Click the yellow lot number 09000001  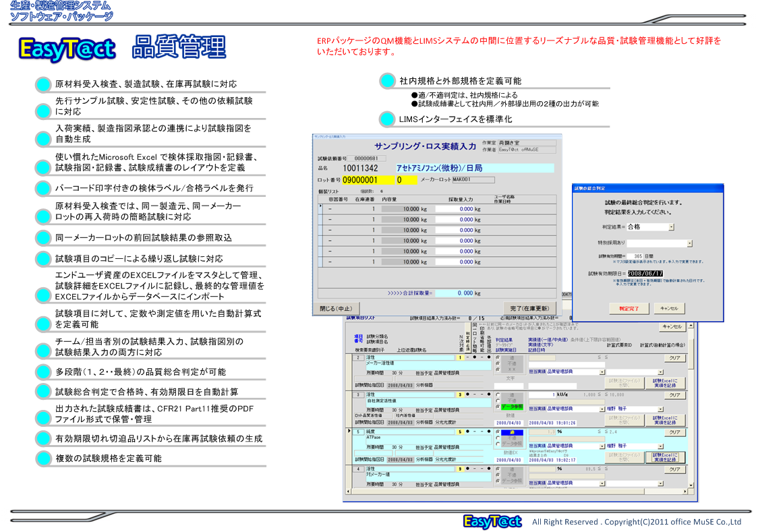[367, 180]
